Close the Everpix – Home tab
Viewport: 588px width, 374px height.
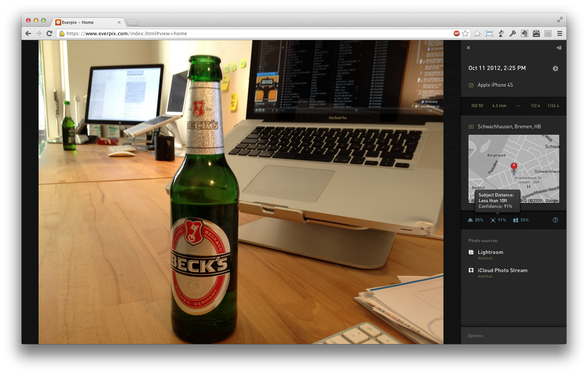119,22
